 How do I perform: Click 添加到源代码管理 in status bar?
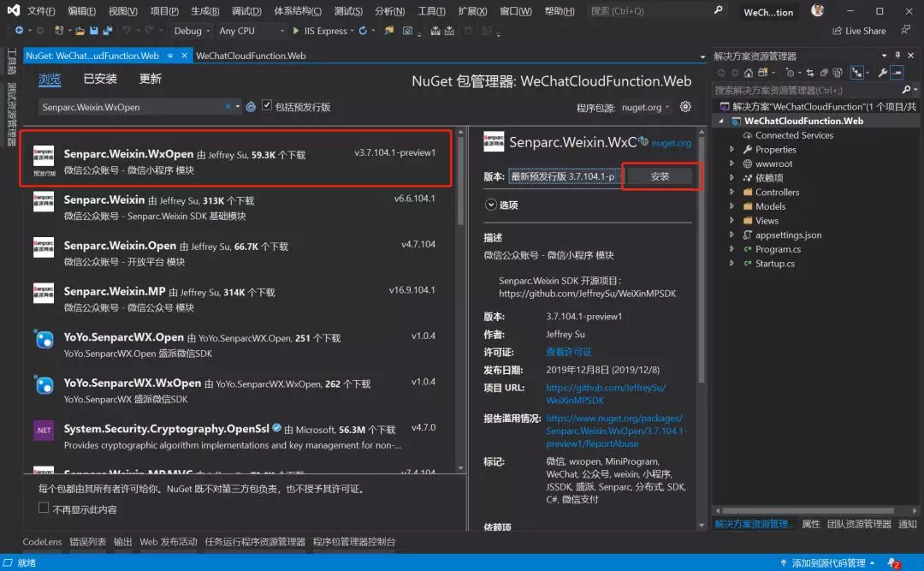click(x=827, y=563)
